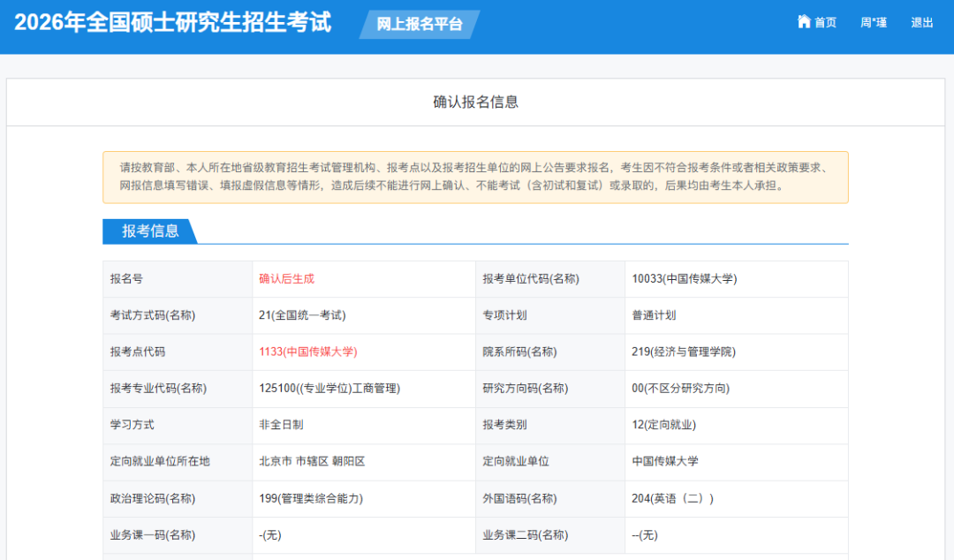Click the 中国传媒大学 employment unit cell
This screenshot has width=954, height=560.
pyautogui.click(x=662, y=461)
